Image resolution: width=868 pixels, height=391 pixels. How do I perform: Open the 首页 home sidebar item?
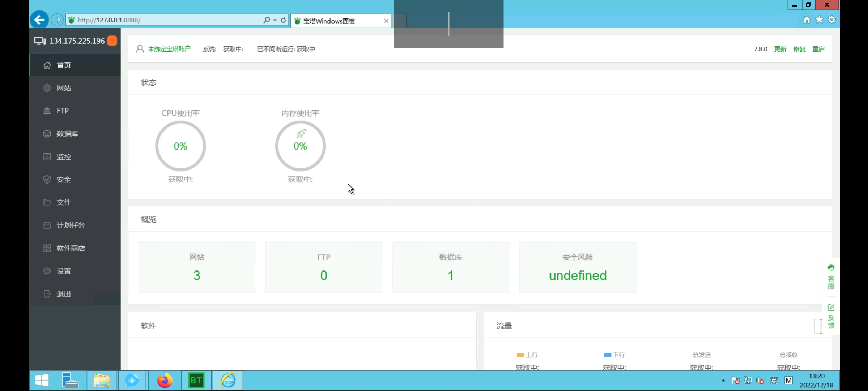click(x=75, y=65)
